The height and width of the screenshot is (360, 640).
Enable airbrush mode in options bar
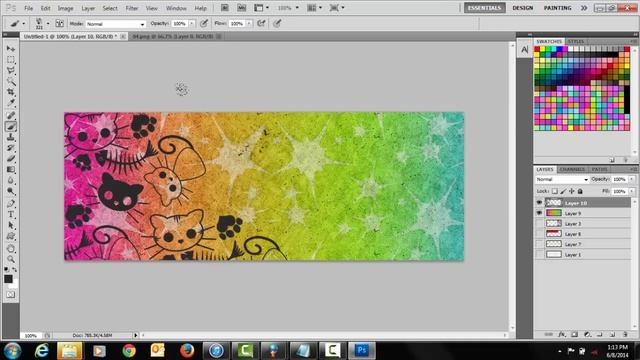(261, 24)
